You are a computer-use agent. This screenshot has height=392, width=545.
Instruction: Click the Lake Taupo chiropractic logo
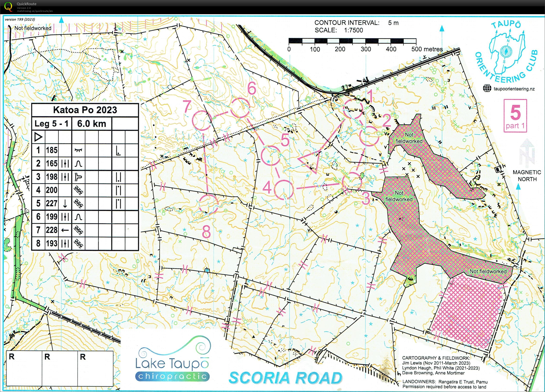tap(172, 358)
